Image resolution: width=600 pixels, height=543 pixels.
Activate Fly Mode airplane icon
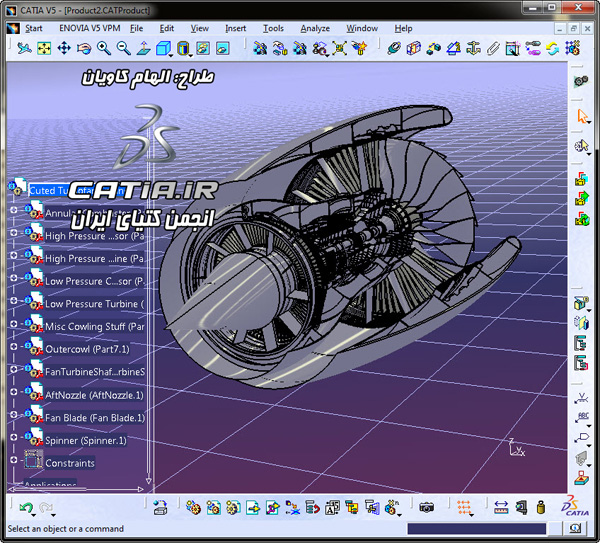pos(24,49)
